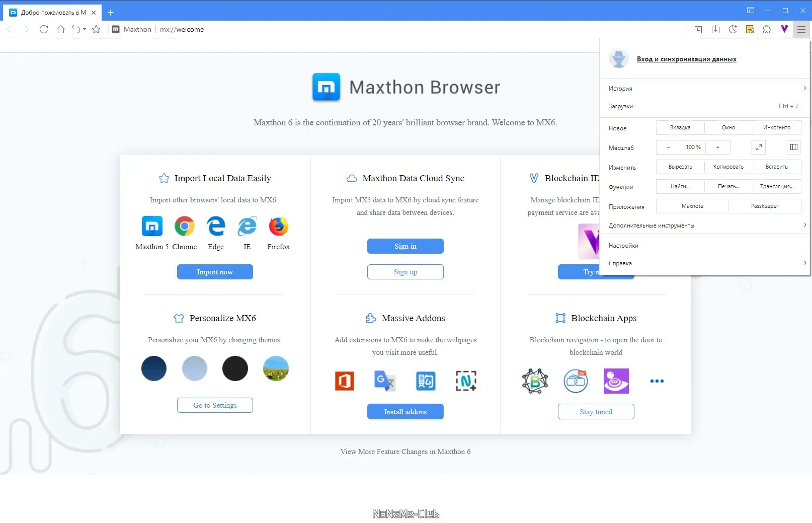Bookmark this page with the star icon
The height and width of the screenshot is (523, 812).
(x=96, y=29)
